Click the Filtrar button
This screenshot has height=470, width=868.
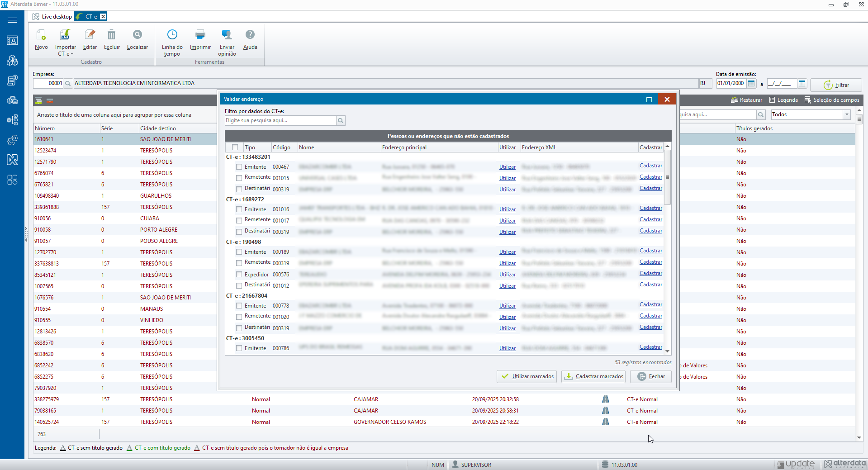(836, 85)
